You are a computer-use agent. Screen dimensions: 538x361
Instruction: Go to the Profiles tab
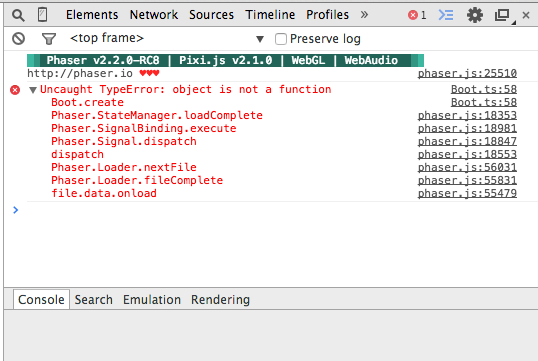pyautogui.click(x=327, y=15)
